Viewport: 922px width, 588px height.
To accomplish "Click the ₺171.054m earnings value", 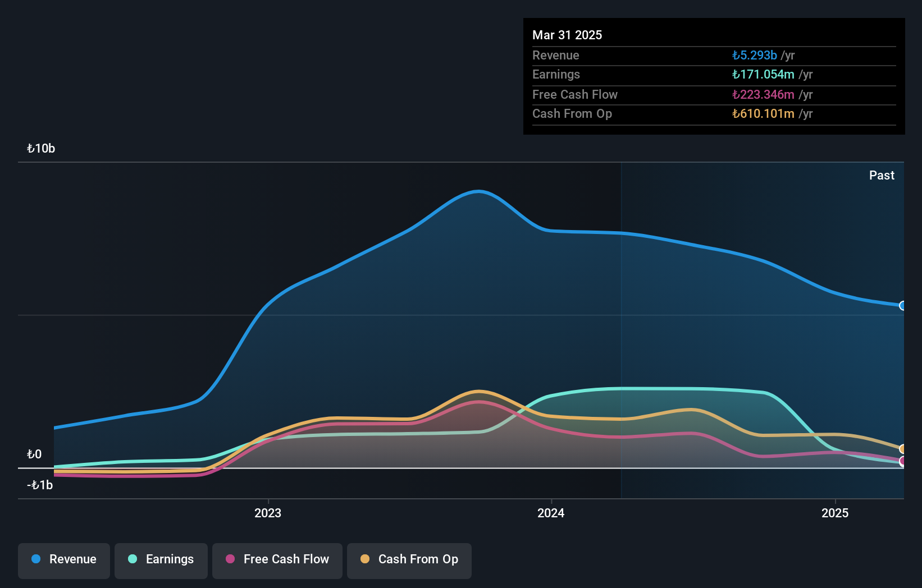I will pos(763,74).
